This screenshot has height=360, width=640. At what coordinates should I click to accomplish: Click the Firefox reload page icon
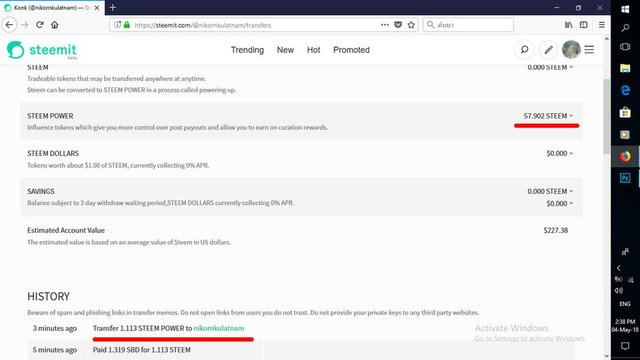40,25
